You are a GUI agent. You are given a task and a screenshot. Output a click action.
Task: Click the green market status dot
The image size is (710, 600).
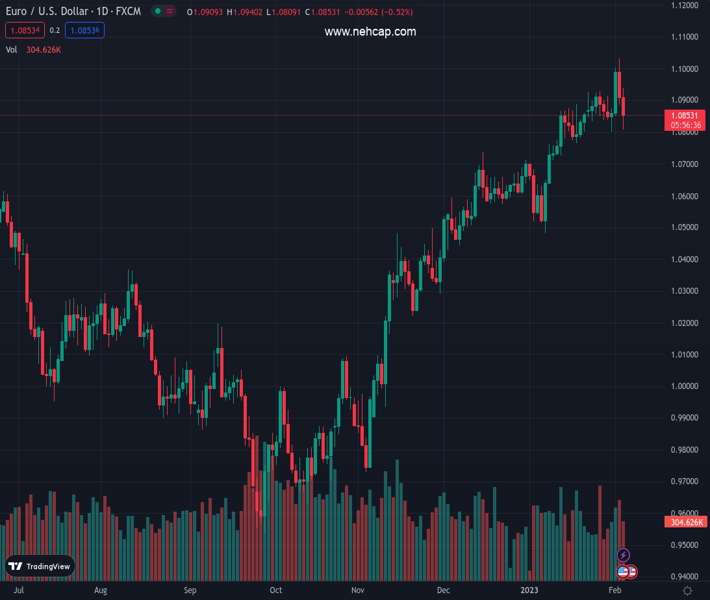point(157,11)
